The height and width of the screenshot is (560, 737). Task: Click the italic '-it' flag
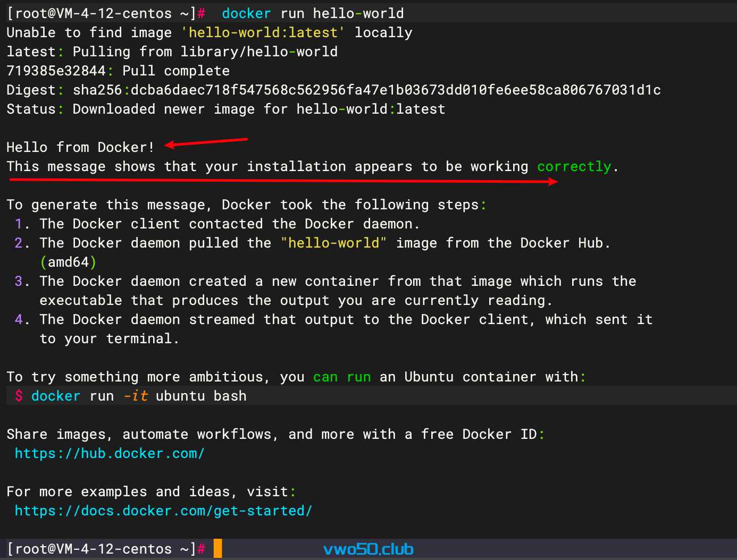coord(135,396)
